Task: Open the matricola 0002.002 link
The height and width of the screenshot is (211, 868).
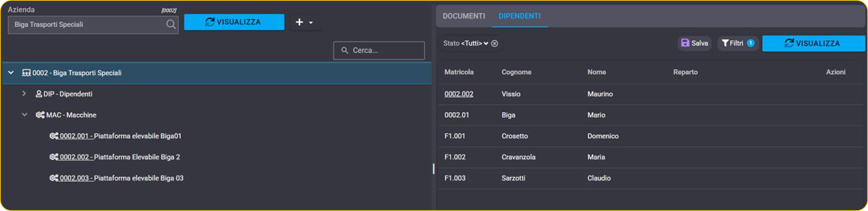Action: 459,94
